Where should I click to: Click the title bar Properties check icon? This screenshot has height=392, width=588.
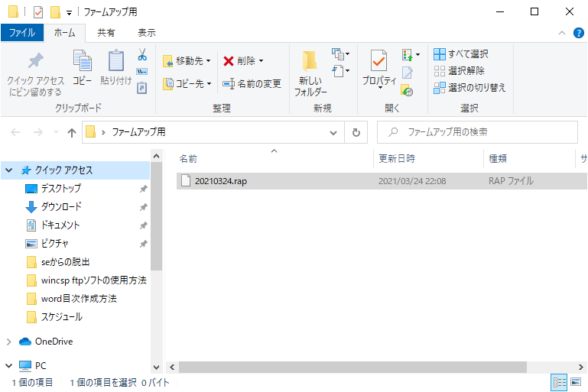click(38, 12)
